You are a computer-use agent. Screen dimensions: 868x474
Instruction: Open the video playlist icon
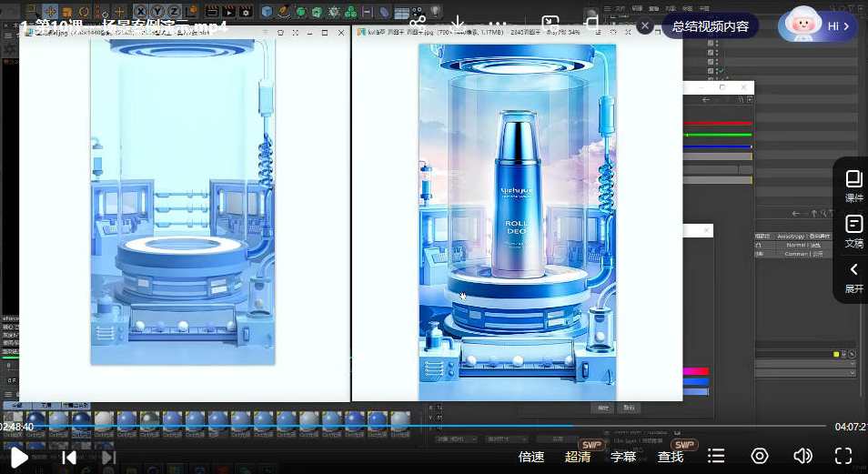click(717, 456)
